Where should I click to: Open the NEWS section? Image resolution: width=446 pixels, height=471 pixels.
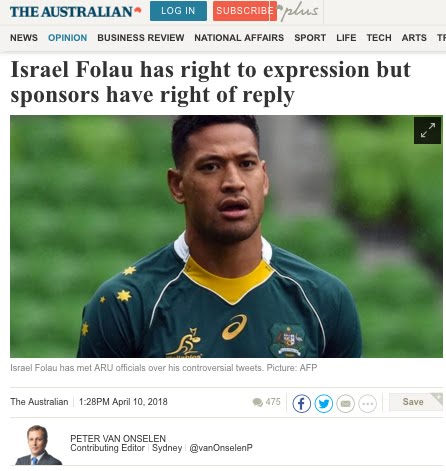tap(24, 38)
